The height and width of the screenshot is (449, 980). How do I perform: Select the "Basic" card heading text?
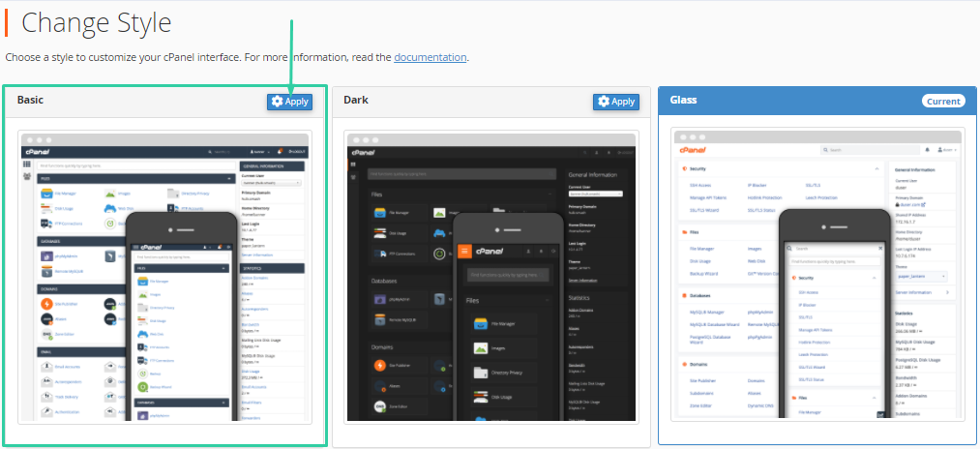(x=30, y=100)
